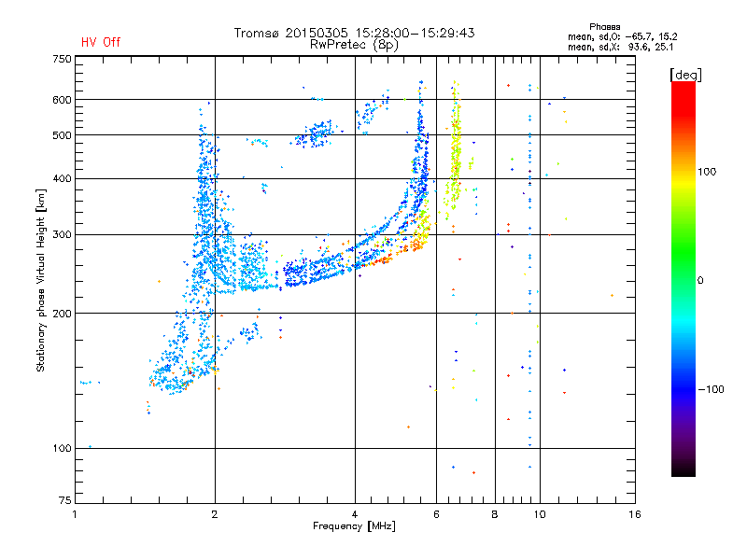Select the 'mean, sd,X: 93.6, 25.1' line
The width and height of the screenshot is (747, 560).
tap(621, 47)
